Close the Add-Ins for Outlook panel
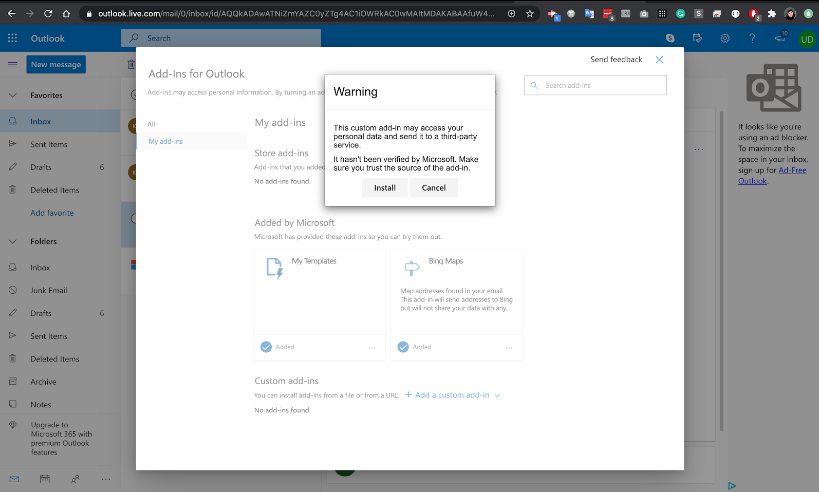The height and width of the screenshot is (492, 819). click(659, 60)
